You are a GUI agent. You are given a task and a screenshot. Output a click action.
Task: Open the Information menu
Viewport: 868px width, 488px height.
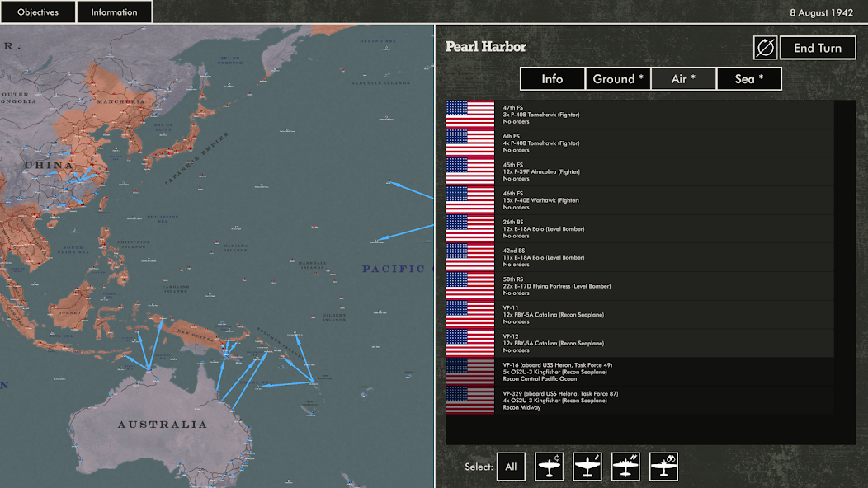tap(114, 12)
